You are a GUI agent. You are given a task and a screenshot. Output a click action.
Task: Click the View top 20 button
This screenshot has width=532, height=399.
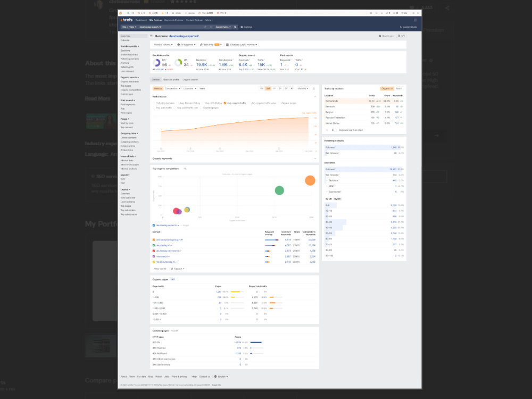point(160,269)
